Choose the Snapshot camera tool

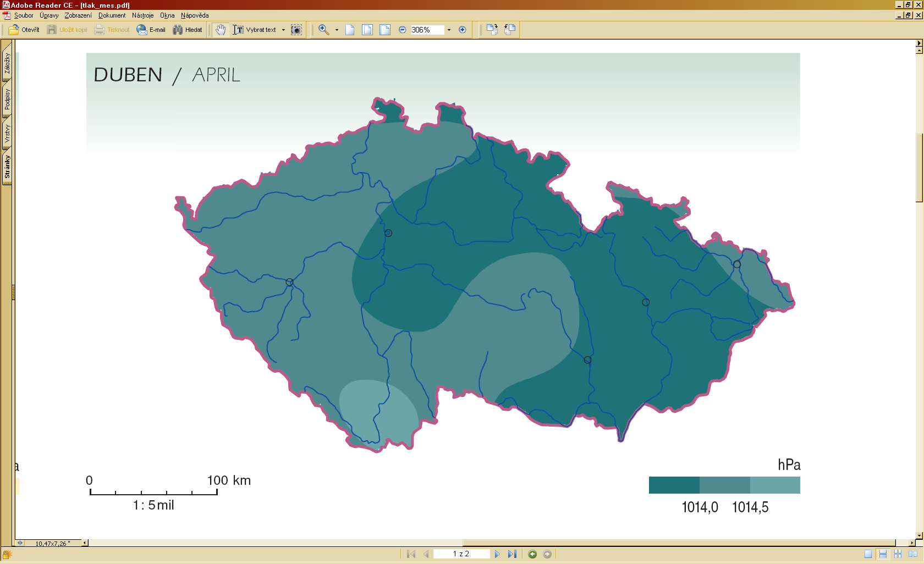(296, 30)
